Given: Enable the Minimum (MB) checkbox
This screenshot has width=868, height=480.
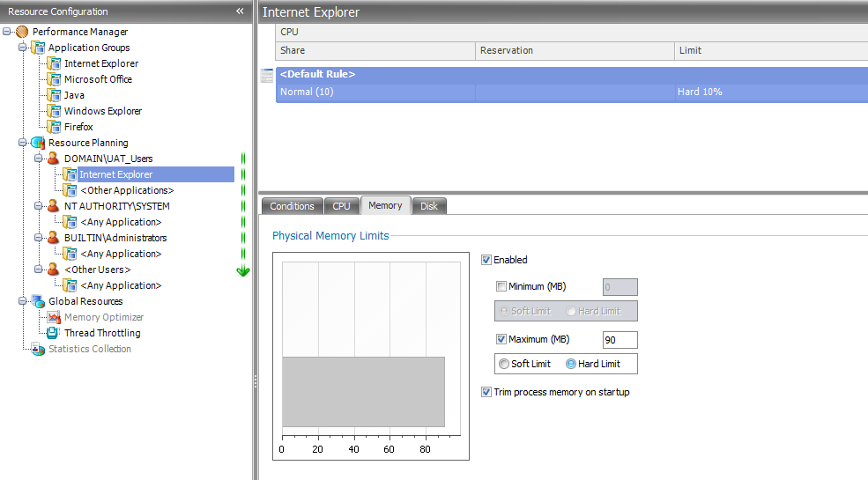Looking at the screenshot, I should (x=501, y=286).
